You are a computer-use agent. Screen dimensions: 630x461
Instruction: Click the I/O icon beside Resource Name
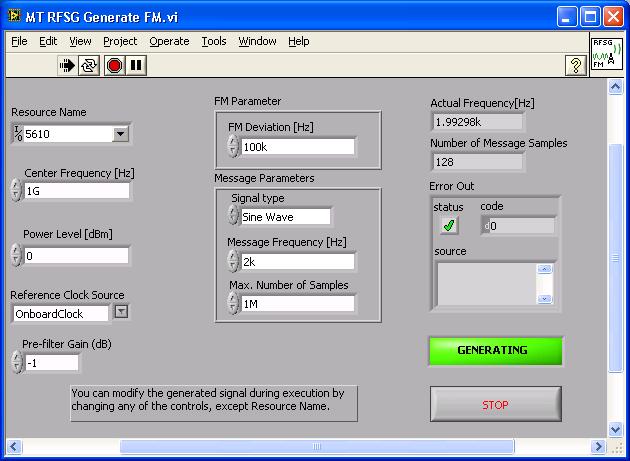coord(17,133)
